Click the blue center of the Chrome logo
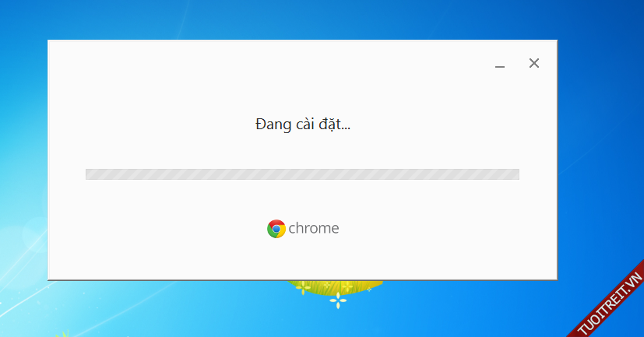 [276, 229]
